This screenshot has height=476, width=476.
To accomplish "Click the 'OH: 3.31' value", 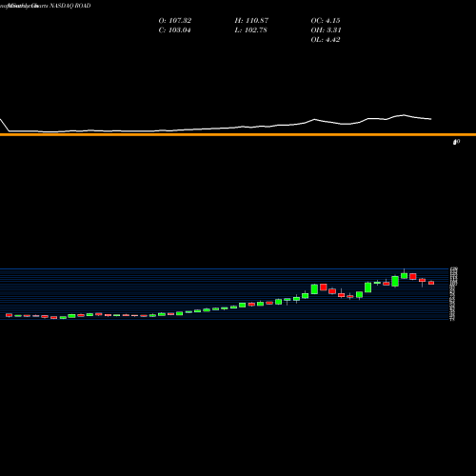I will (x=326, y=30).
